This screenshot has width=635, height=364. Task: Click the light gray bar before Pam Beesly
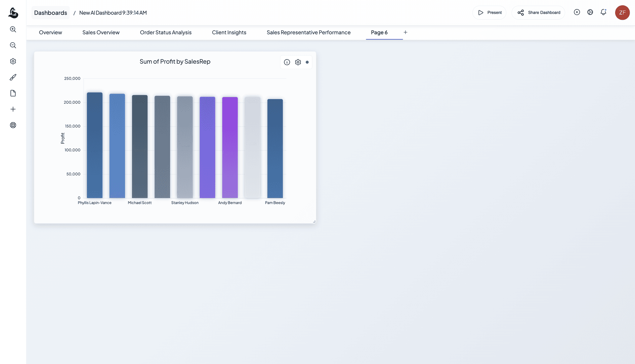click(x=252, y=148)
